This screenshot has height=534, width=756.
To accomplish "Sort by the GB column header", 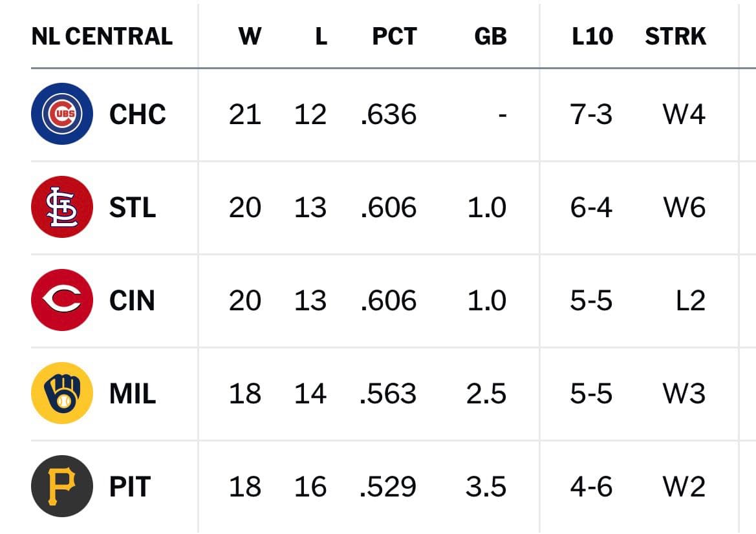I will (490, 36).
